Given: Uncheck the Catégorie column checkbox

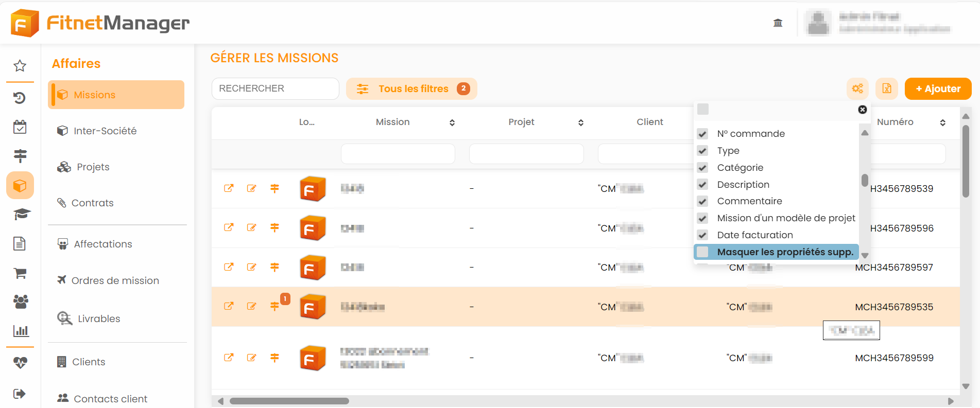Looking at the screenshot, I should point(702,168).
